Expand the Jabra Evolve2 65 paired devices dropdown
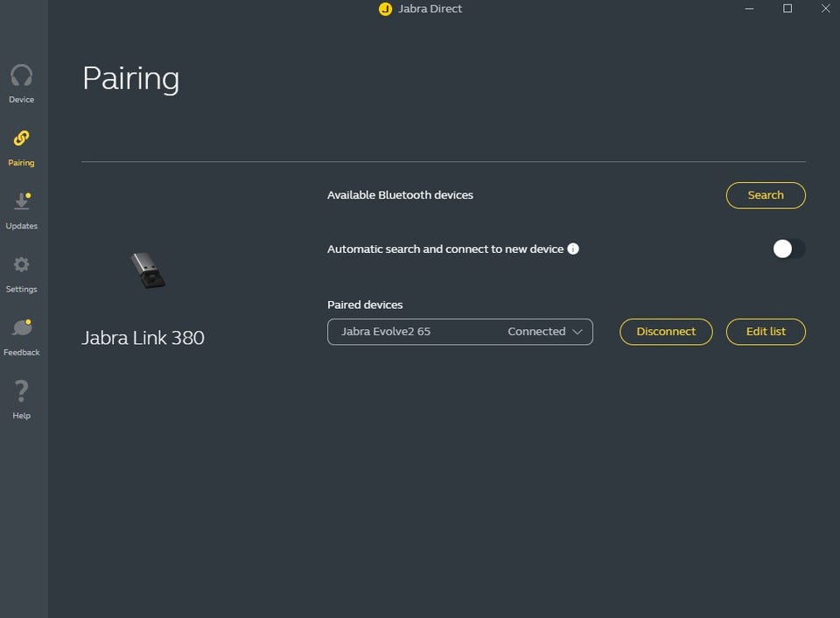The height and width of the screenshot is (618, 840). 460,332
